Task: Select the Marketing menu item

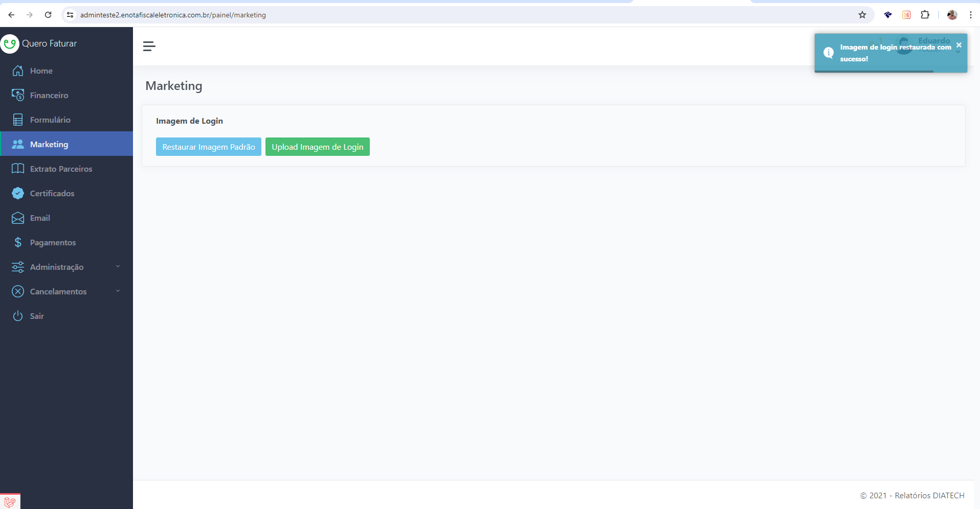Action: (x=49, y=144)
